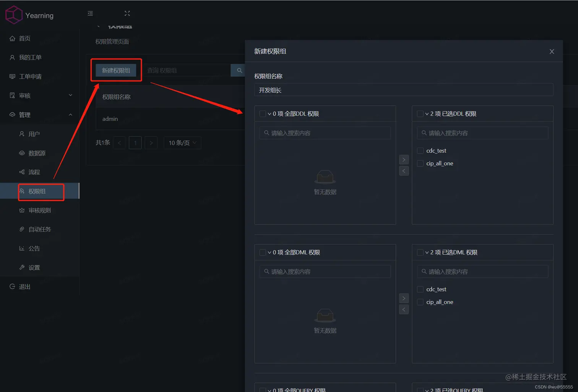Image resolution: width=578 pixels, height=392 pixels.
Task: Move selected DML items right with arrow
Action: [404, 298]
